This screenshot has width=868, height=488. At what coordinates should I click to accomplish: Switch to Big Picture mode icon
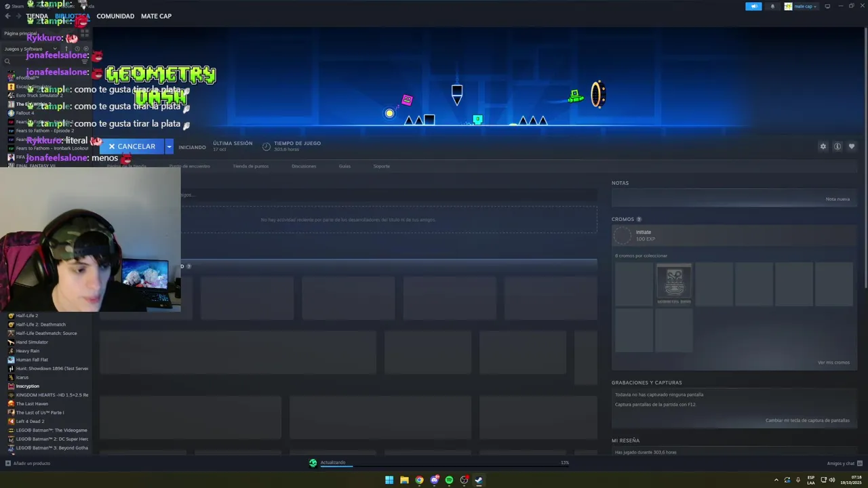click(x=827, y=6)
